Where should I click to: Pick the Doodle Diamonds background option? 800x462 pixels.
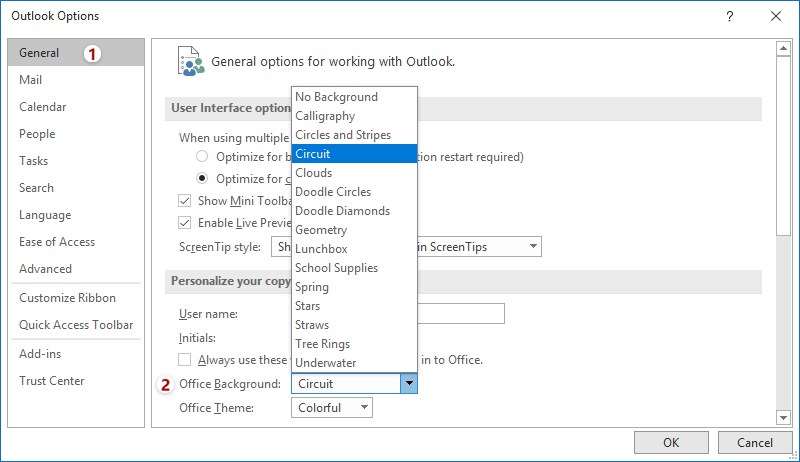pyautogui.click(x=342, y=211)
